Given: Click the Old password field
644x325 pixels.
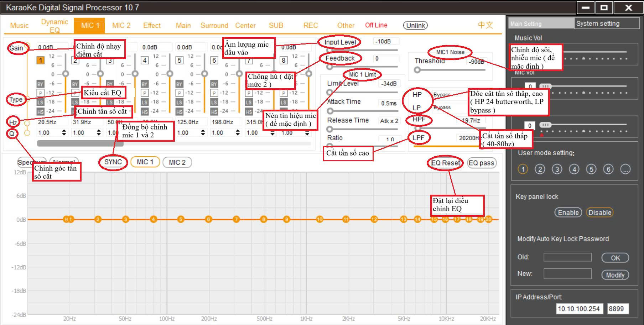Looking at the screenshot, I should (x=567, y=257).
